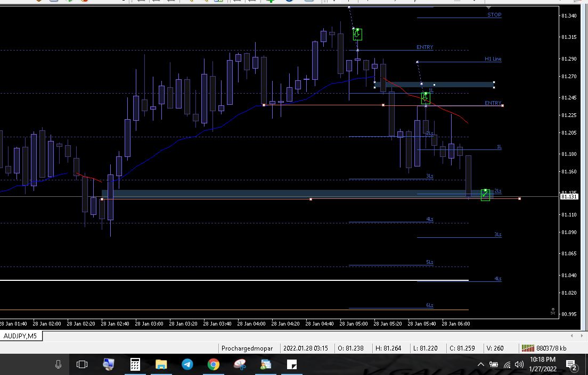Click the C: 81.259 close price field
Screen dimensions: 588x375
pos(462,348)
